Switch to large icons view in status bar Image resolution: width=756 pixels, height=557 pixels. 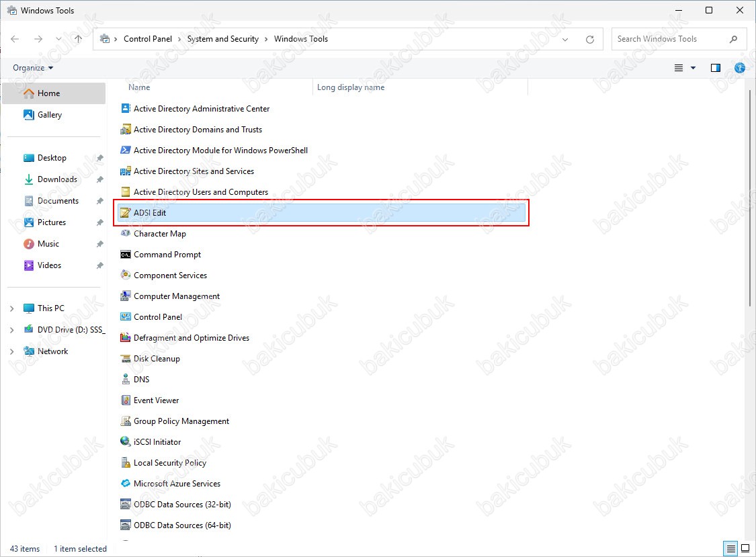(745, 548)
